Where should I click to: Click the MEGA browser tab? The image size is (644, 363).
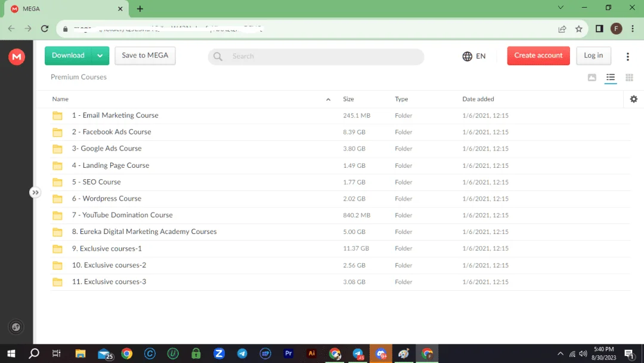66,8
